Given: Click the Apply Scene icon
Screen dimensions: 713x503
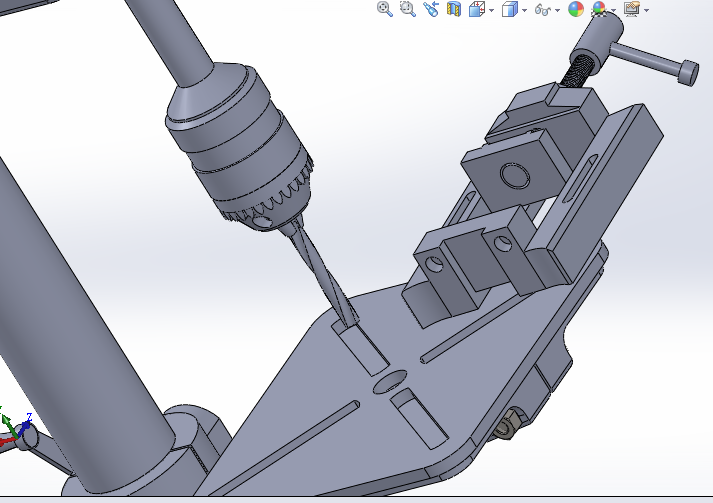Looking at the screenshot, I should [599, 9].
